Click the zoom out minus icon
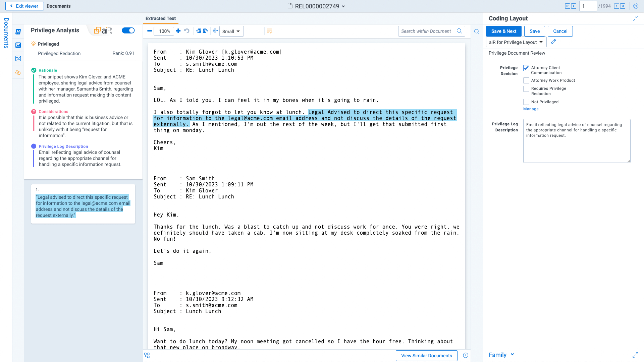The image size is (644, 362). point(150,31)
